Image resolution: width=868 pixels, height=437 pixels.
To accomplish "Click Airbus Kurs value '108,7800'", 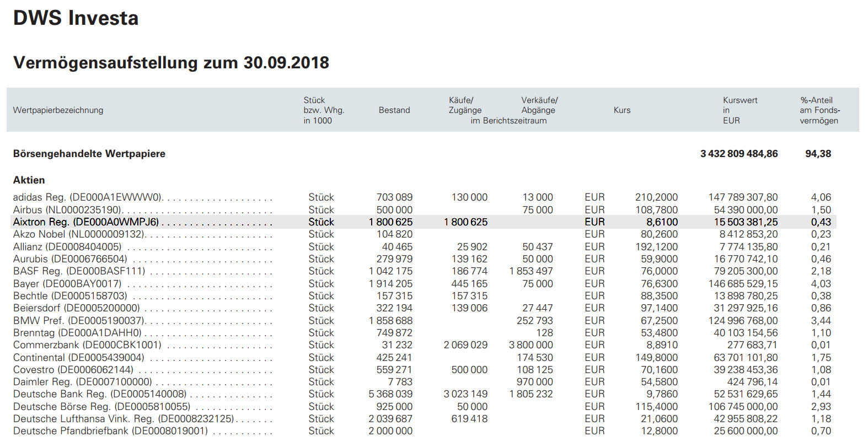I will [x=656, y=210].
